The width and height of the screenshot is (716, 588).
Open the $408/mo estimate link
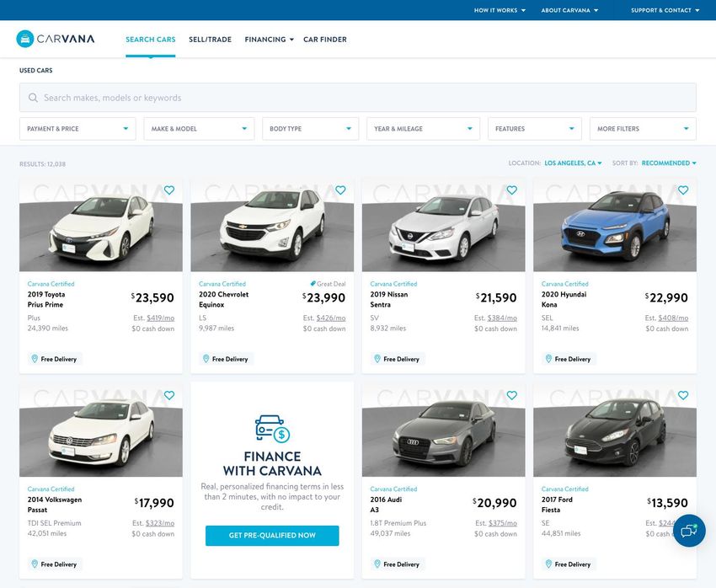(673, 318)
